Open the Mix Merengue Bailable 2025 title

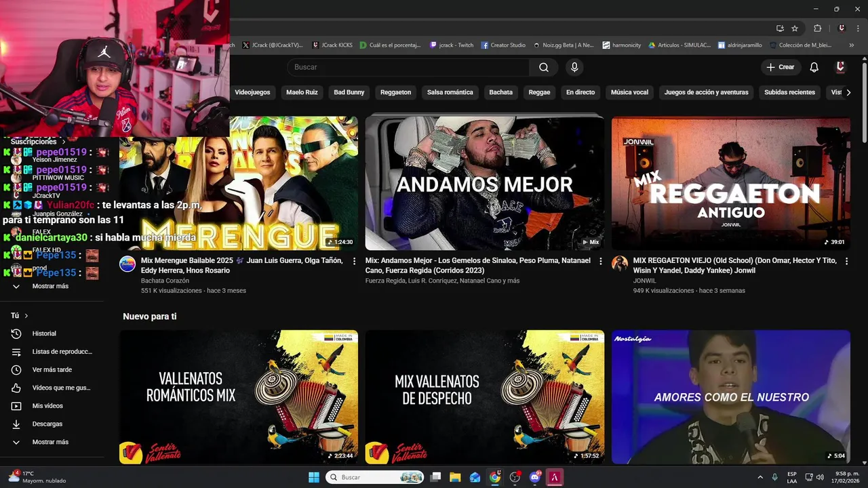pos(241,265)
